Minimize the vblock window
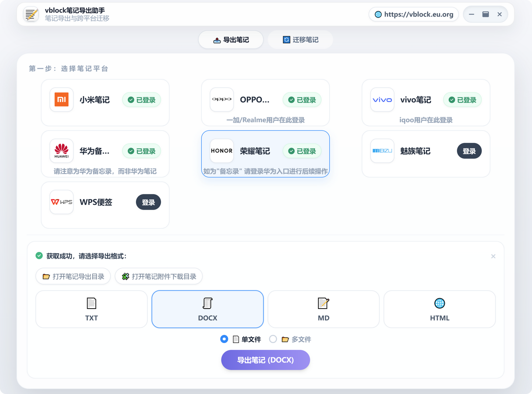The width and height of the screenshot is (532, 394). pos(471,14)
